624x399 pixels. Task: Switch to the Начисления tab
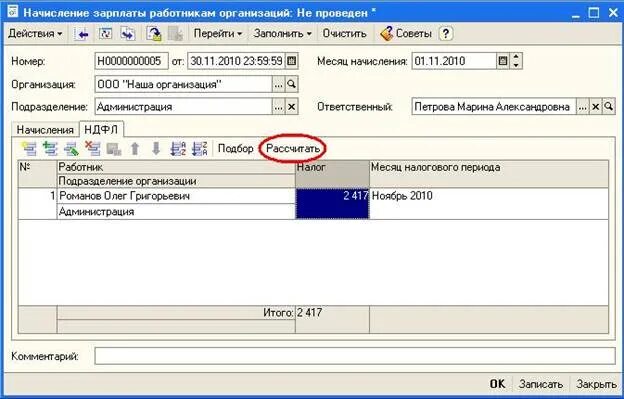pyautogui.click(x=45, y=130)
